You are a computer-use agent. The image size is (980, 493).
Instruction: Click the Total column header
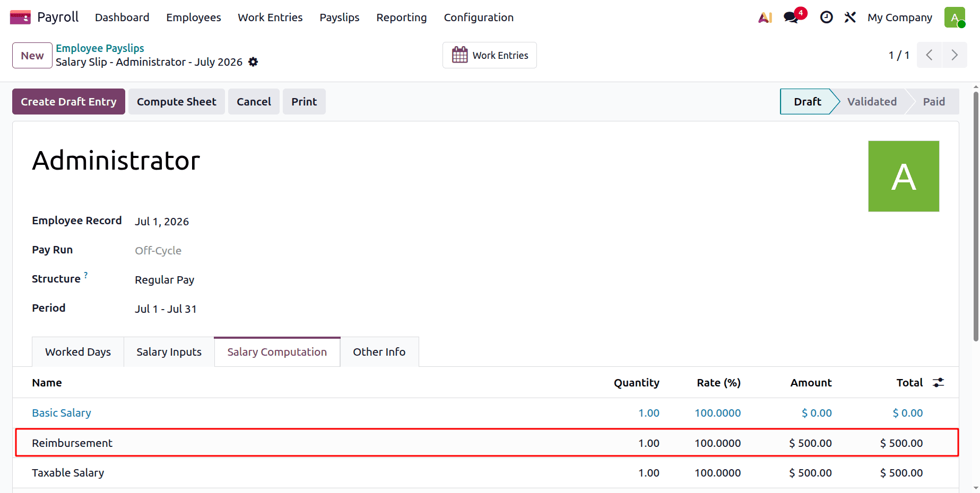pos(909,383)
